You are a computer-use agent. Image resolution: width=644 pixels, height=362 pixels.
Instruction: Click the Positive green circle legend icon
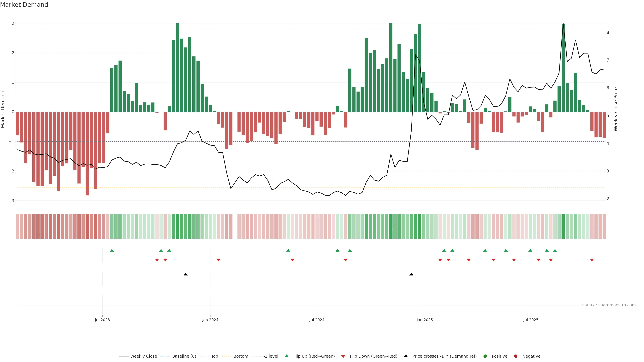(x=485, y=356)
